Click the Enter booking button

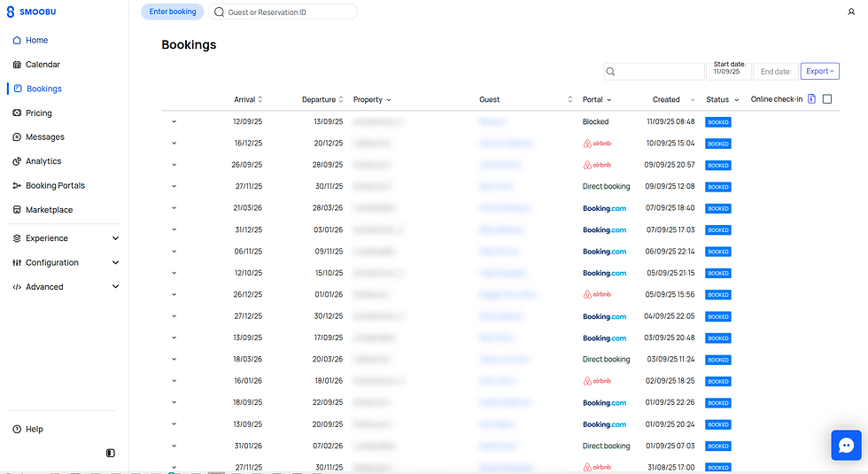click(173, 12)
